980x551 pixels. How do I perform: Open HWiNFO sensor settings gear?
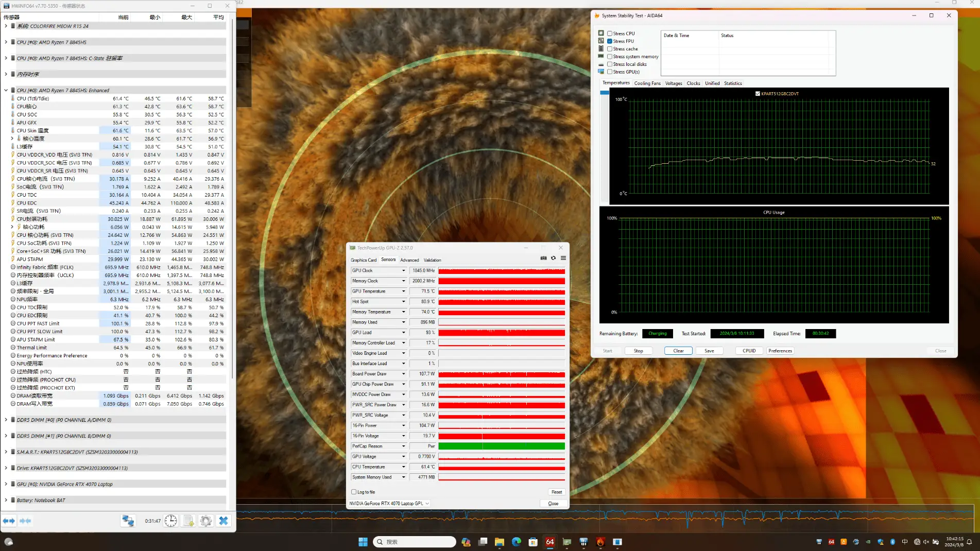[x=206, y=521]
